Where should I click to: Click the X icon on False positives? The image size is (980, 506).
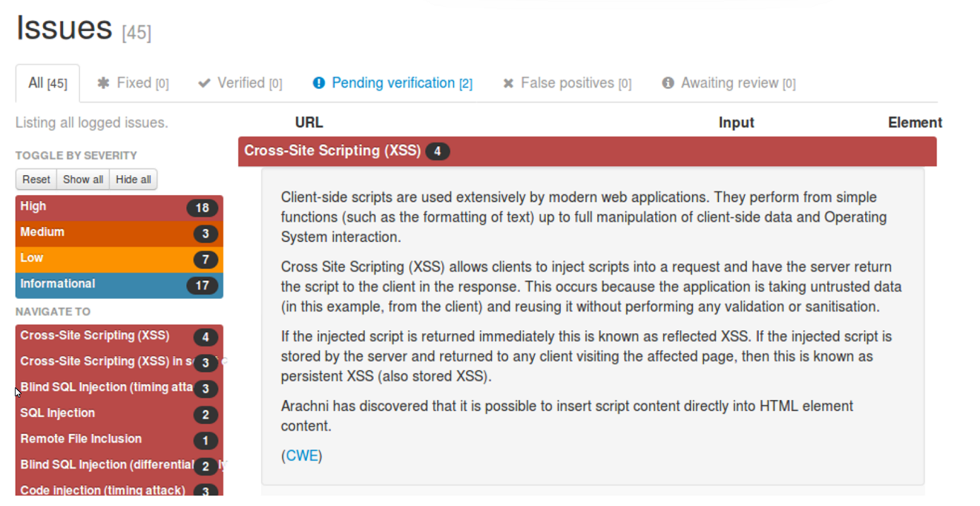(x=508, y=83)
